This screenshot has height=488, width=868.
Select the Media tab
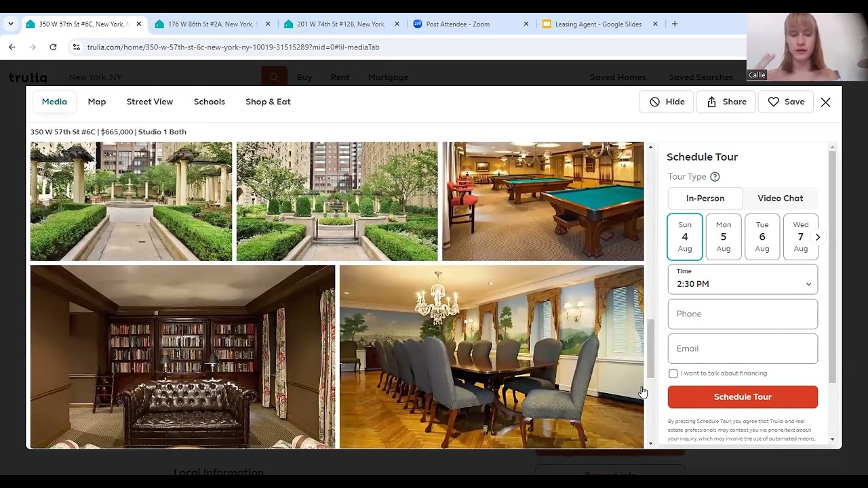pos(54,102)
